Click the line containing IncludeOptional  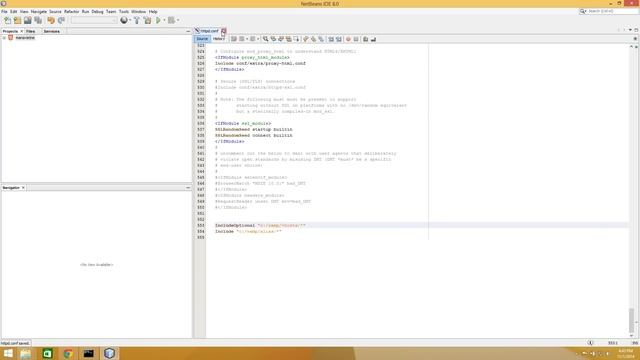click(417, 225)
